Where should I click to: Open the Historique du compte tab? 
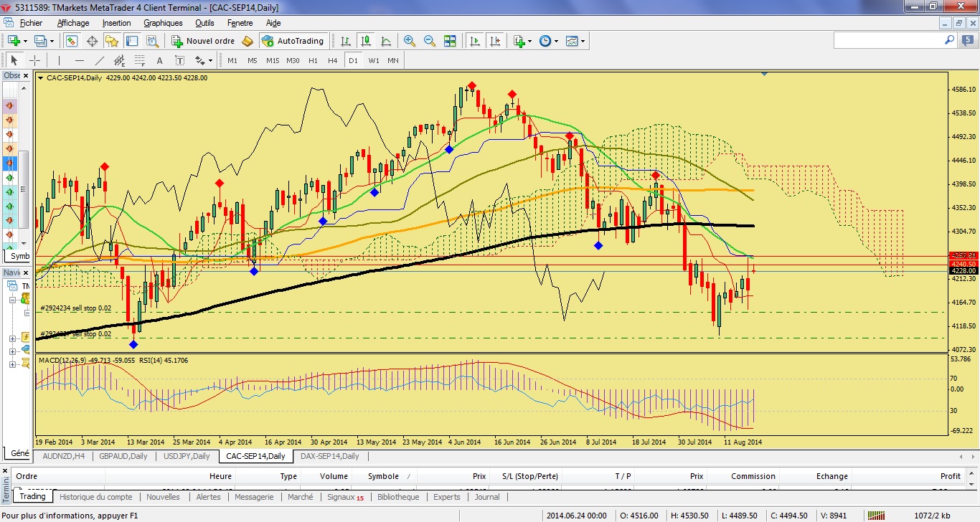[x=95, y=497]
